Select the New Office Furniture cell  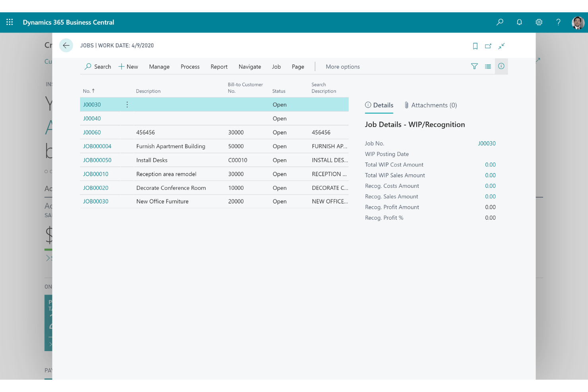(162, 201)
